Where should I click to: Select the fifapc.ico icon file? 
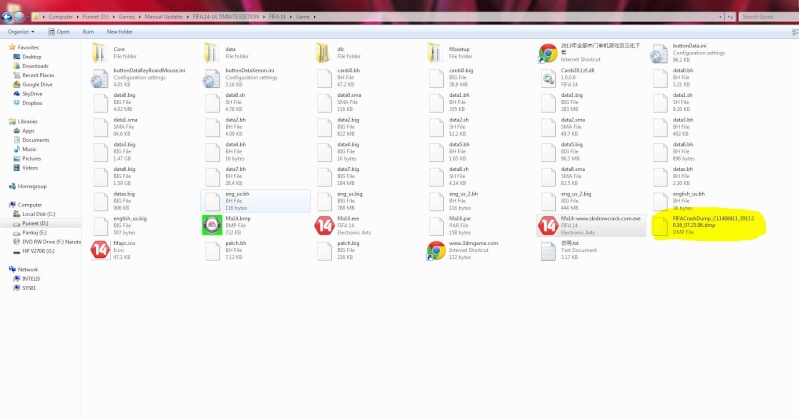pos(100,250)
